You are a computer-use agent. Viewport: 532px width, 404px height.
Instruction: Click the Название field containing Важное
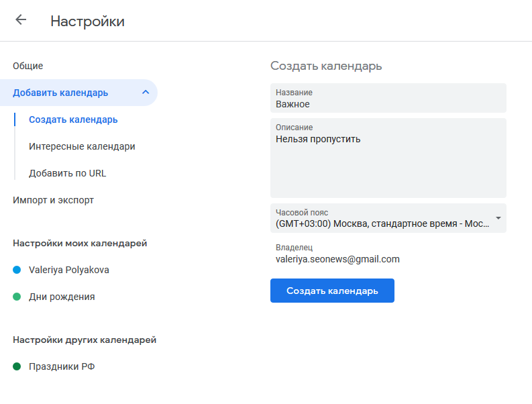(x=388, y=98)
